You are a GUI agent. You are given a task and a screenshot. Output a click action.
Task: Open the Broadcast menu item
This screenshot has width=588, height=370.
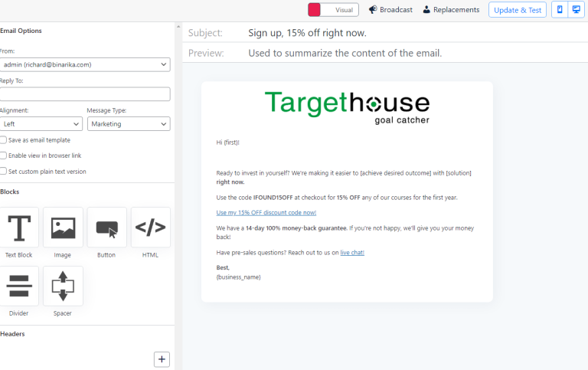click(390, 10)
